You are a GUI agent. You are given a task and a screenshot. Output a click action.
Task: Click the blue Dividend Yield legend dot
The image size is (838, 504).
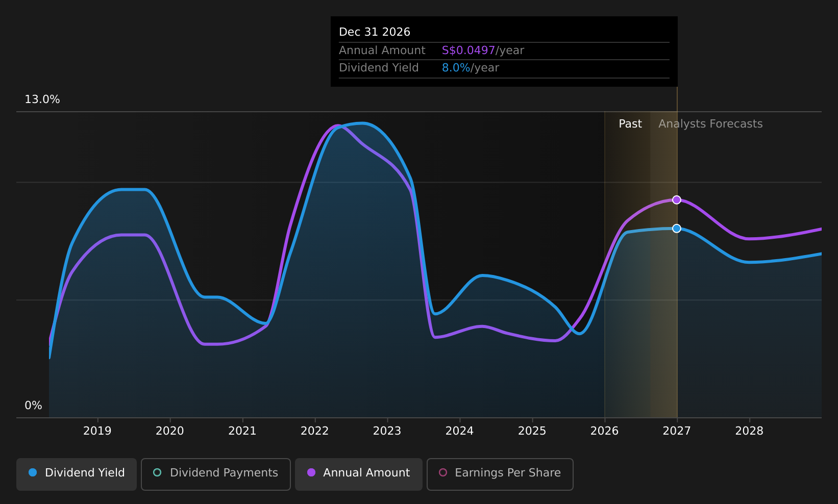coord(33,472)
